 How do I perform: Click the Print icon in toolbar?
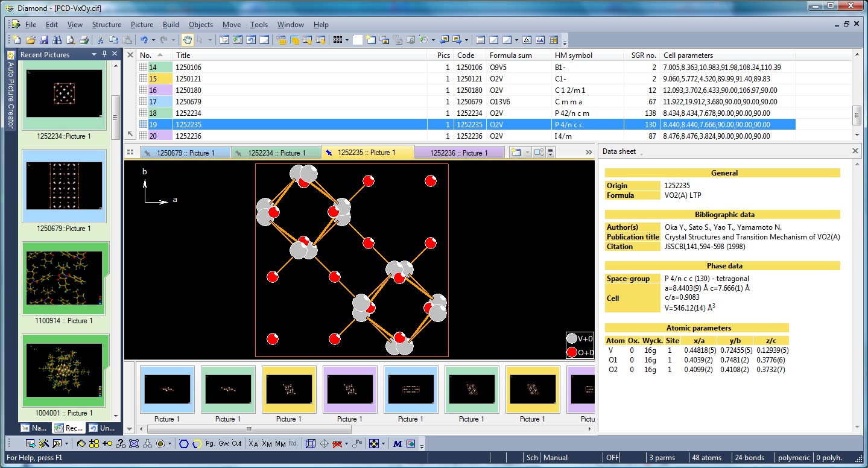point(84,40)
